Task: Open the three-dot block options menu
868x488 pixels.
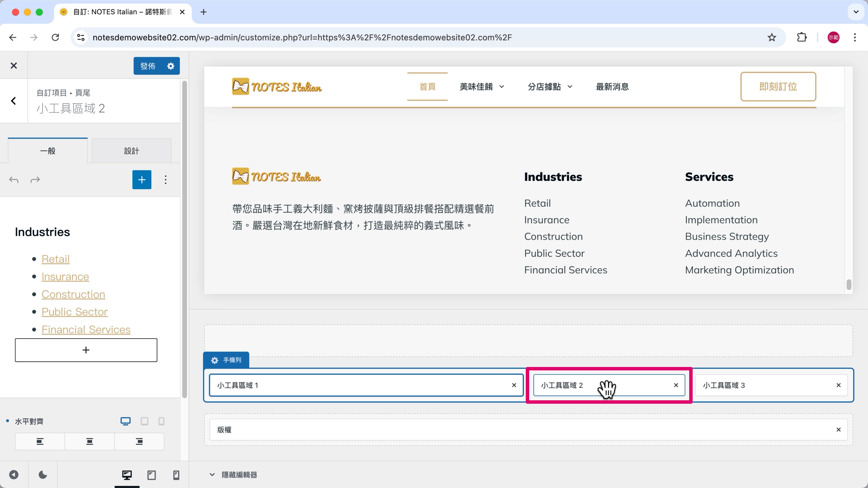Action: 165,180
